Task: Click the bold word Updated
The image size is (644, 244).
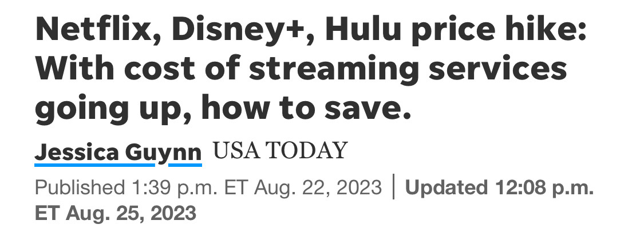Action: click(443, 187)
